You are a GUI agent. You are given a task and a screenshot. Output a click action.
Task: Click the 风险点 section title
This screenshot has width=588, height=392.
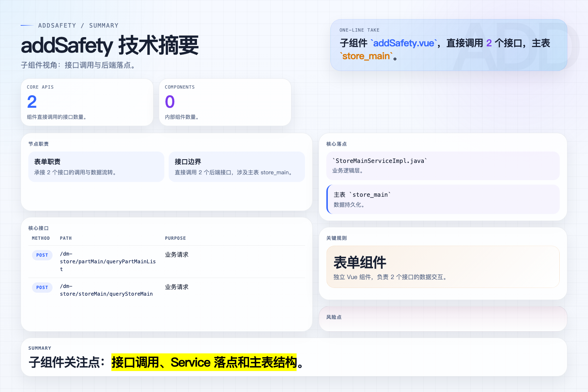click(334, 317)
